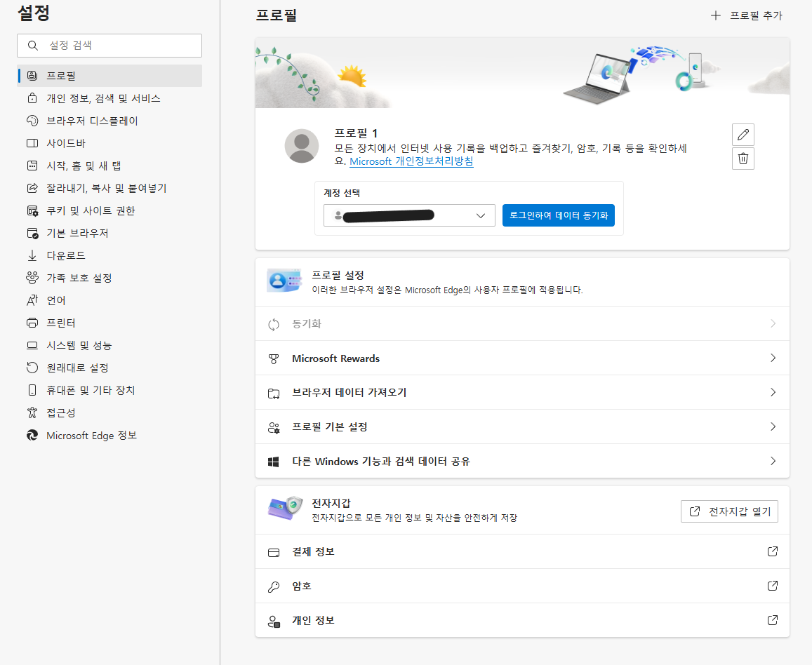Click Microsoft Rewards row label
The image size is (812, 665).
335,358
